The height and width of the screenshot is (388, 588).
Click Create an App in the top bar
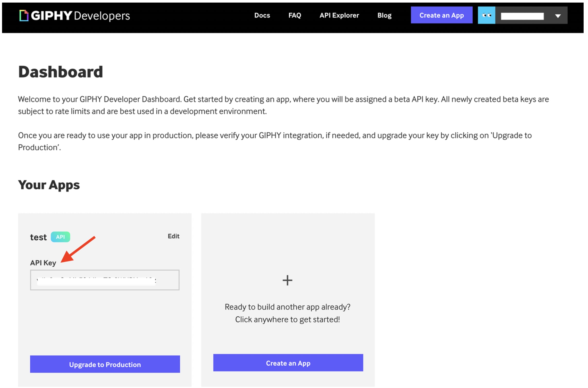tap(442, 15)
